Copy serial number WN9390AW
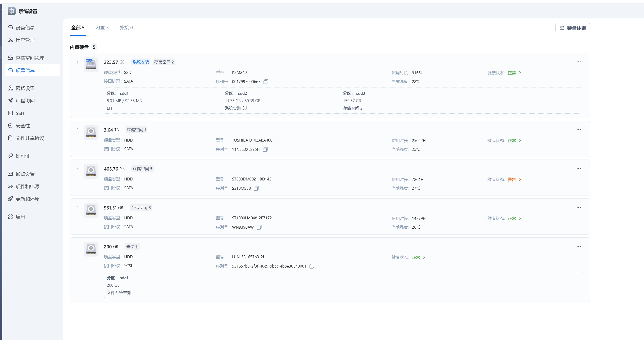This screenshot has width=644, height=340. [x=259, y=227]
